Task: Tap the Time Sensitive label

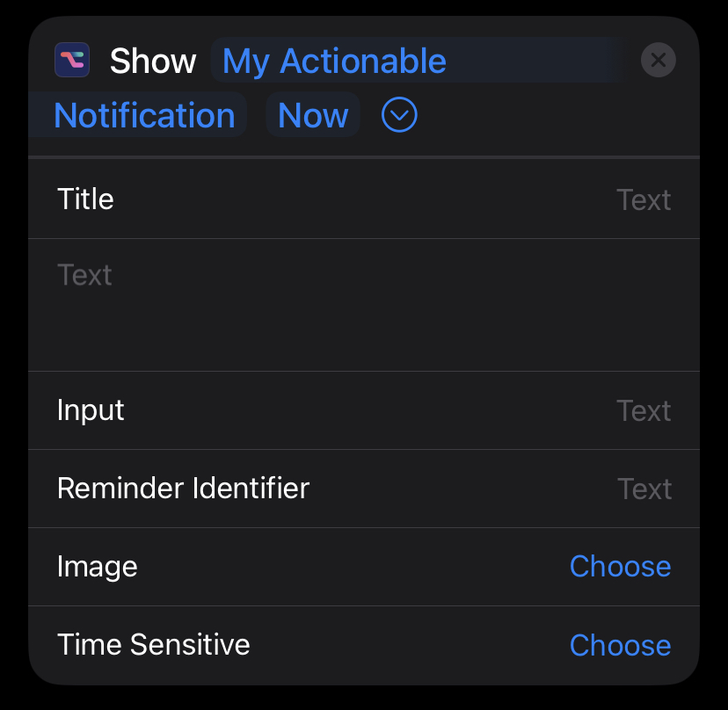Action: coord(154,645)
